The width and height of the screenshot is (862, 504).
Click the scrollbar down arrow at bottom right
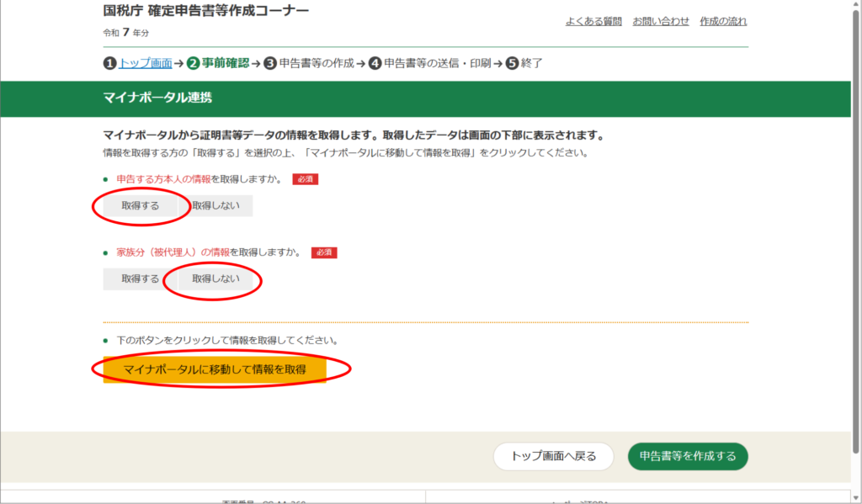(x=855, y=497)
